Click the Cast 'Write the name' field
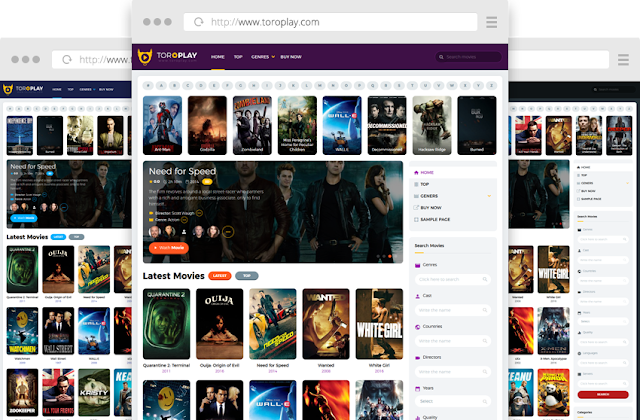Screen dimensions: 640x420 pos(453,310)
